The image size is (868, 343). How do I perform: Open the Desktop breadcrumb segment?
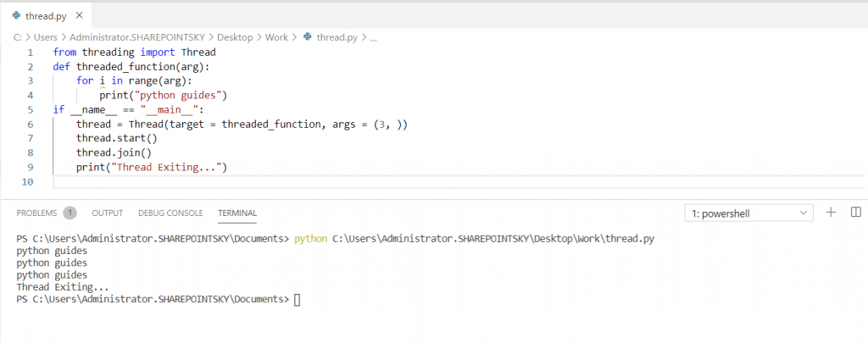pyautogui.click(x=235, y=37)
